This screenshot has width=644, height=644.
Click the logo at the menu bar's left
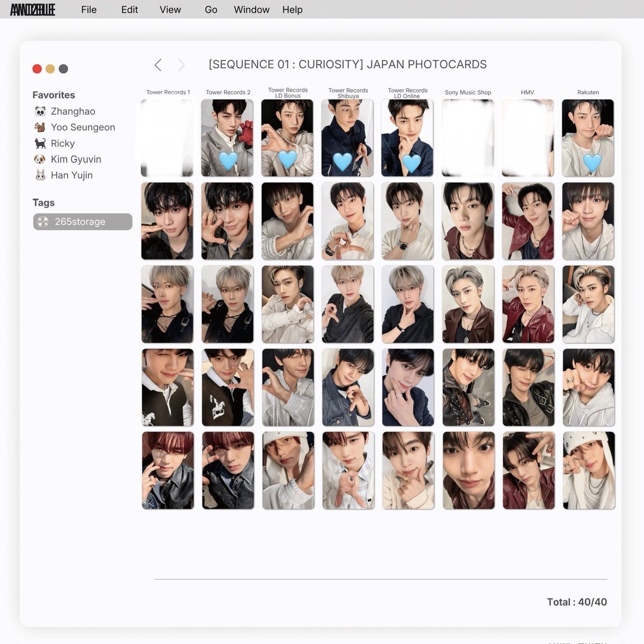tap(33, 10)
